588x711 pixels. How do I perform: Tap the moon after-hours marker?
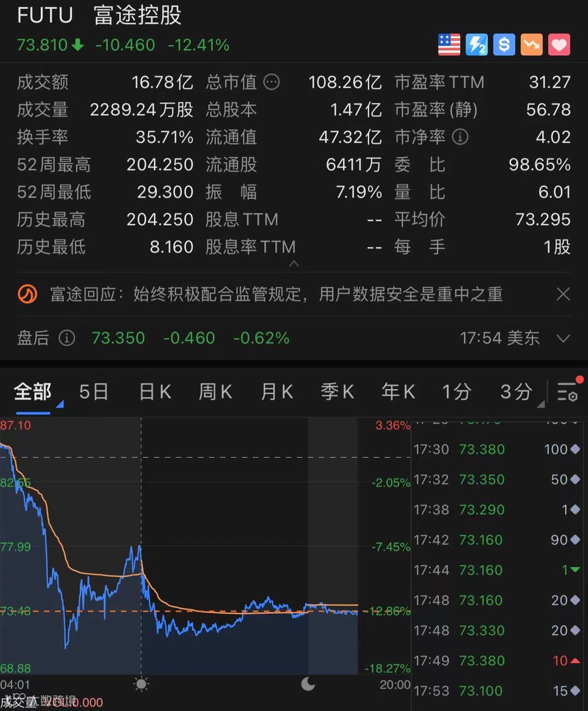[308, 684]
